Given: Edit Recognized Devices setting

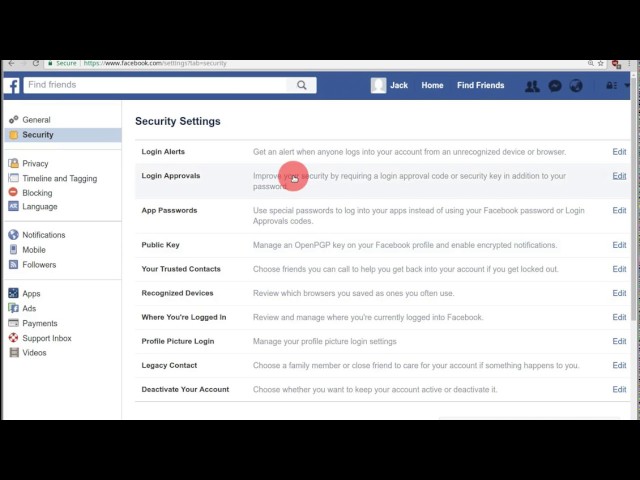Looking at the screenshot, I should coord(619,293).
